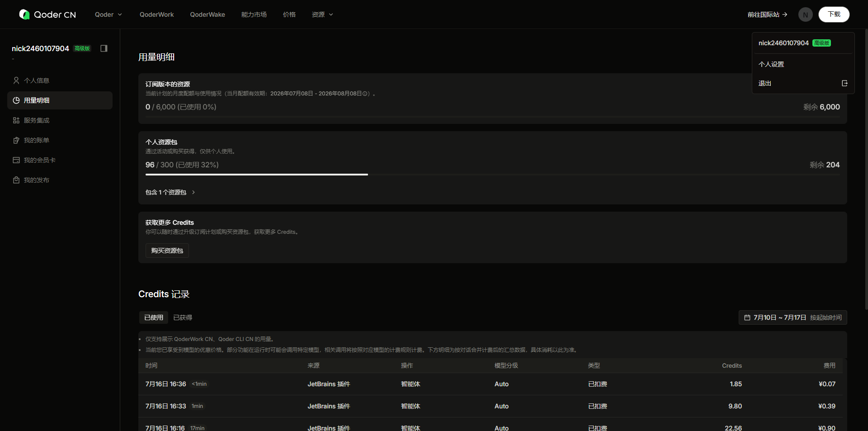Image resolution: width=868 pixels, height=431 pixels.
Task: Expand the 资源 dropdown menu
Action: [x=322, y=14]
